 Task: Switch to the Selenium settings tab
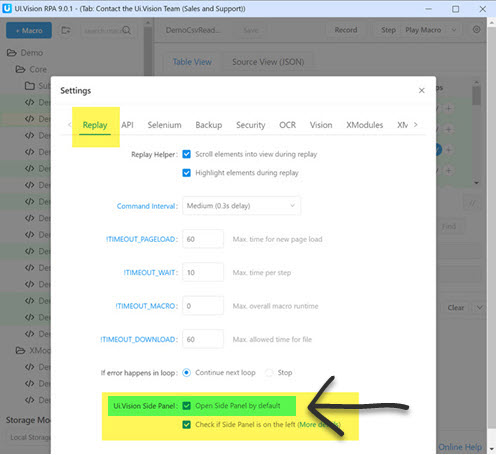pyautogui.click(x=164, y=125)
